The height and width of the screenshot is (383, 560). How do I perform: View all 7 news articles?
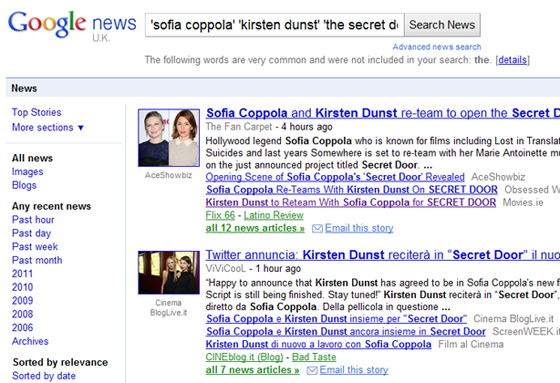[x=252, y=370]
